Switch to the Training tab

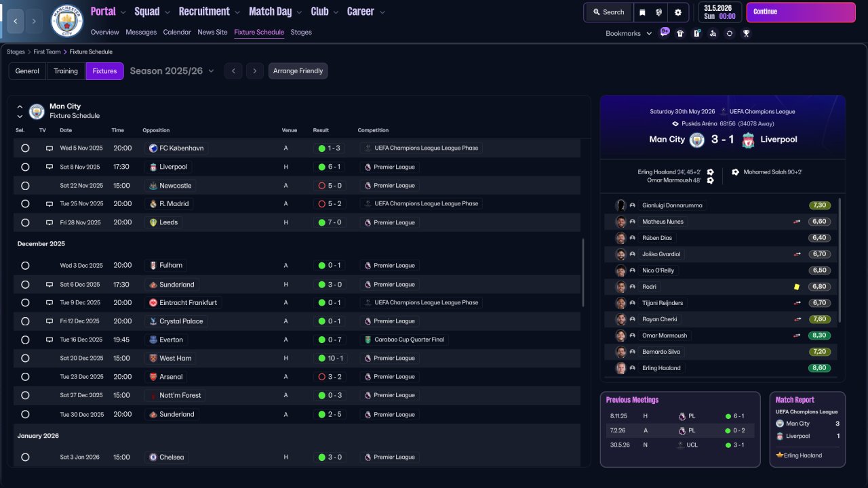coord(66,71)
